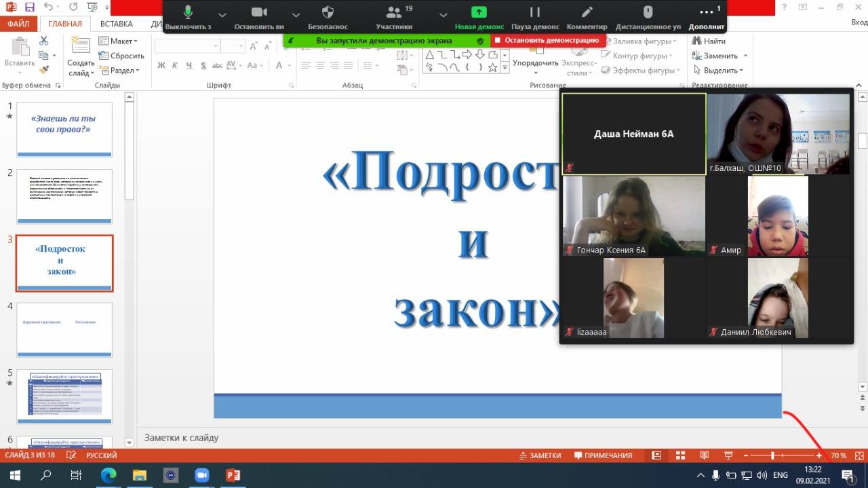Switch to the ВСТАВКА ribbon tab
This screenshot has height=488, width=868.
point(116,24)
